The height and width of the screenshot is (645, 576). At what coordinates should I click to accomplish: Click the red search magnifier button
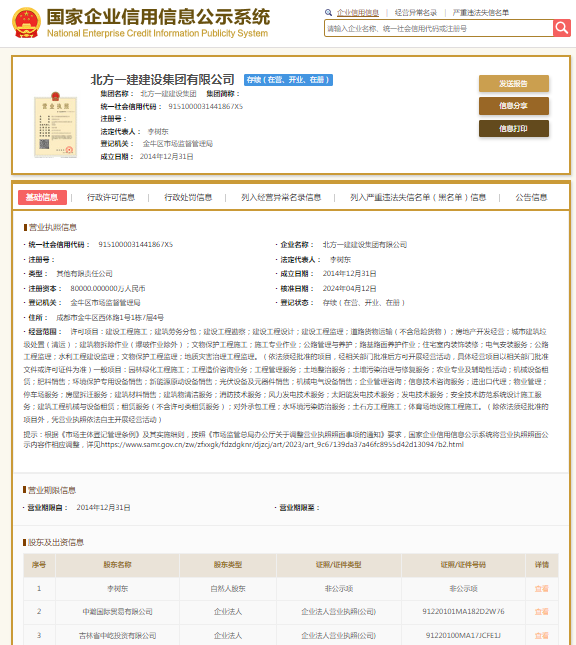coord(562,28)
